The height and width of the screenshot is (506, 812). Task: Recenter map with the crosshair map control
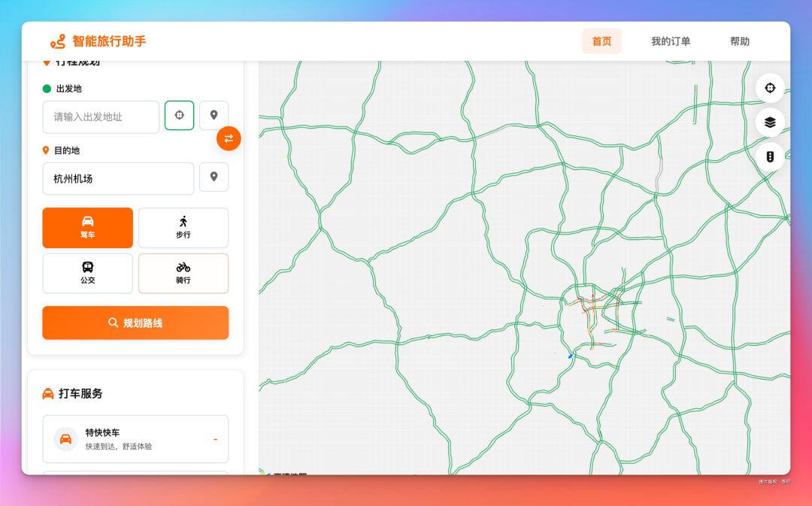click(770, 88)
